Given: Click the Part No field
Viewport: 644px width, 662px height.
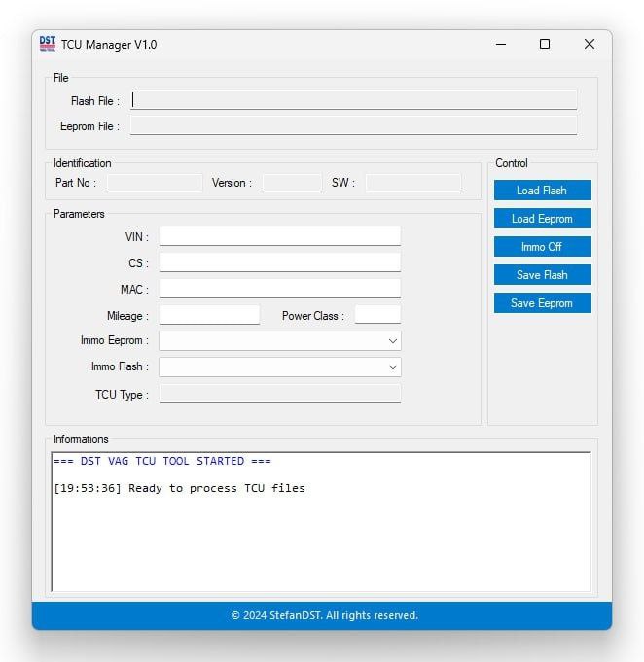Looking at the screenshot, I should pos(155,183).
